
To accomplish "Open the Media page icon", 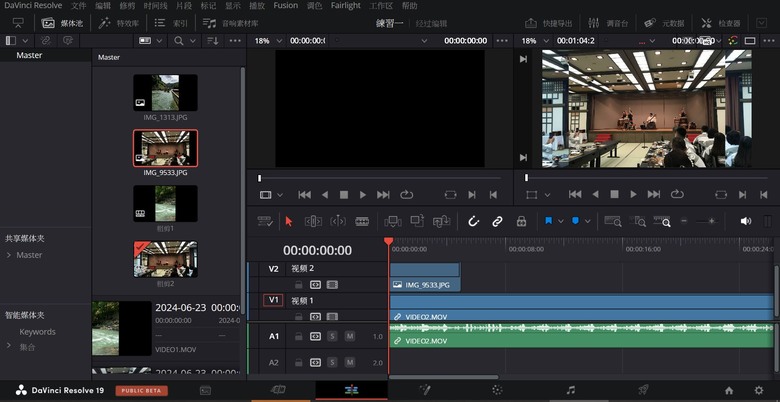I will coord(205,390).
